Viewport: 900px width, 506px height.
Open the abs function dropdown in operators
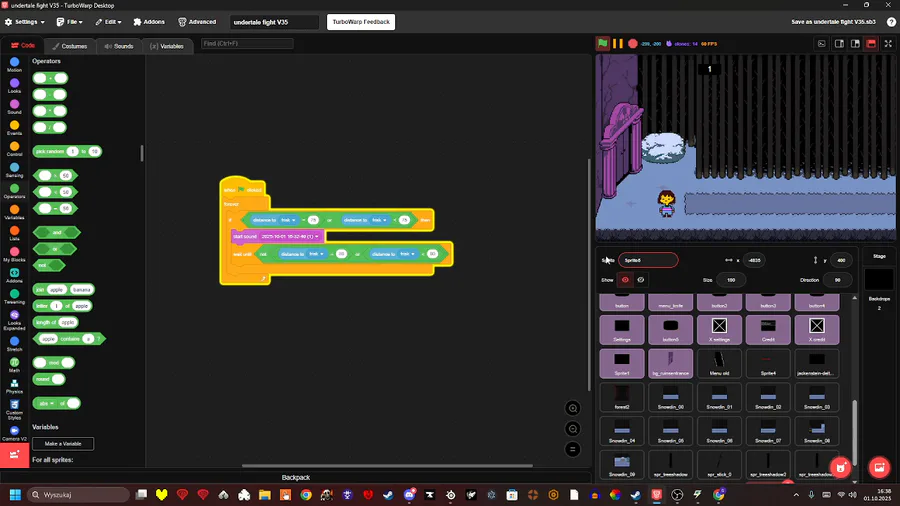[46, 403]
